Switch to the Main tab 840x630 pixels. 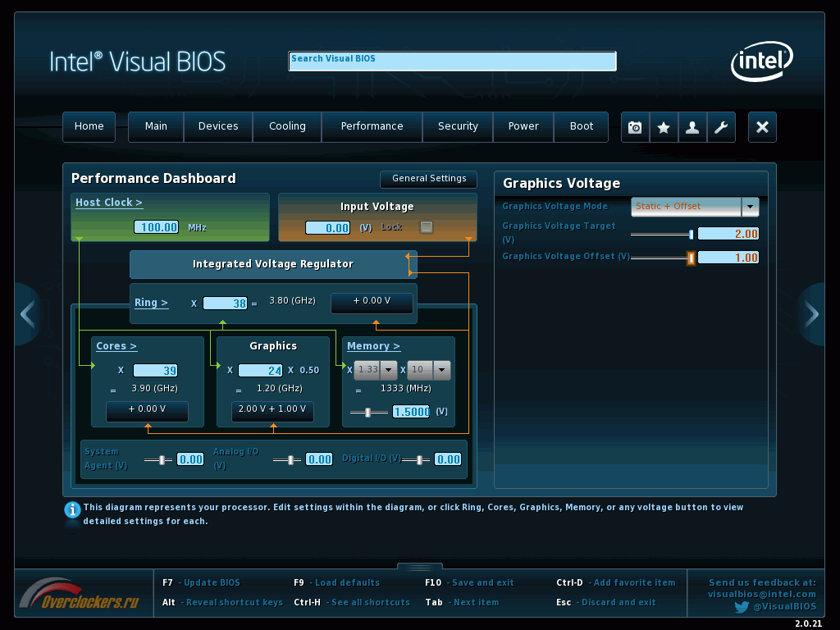pos(156,126)
